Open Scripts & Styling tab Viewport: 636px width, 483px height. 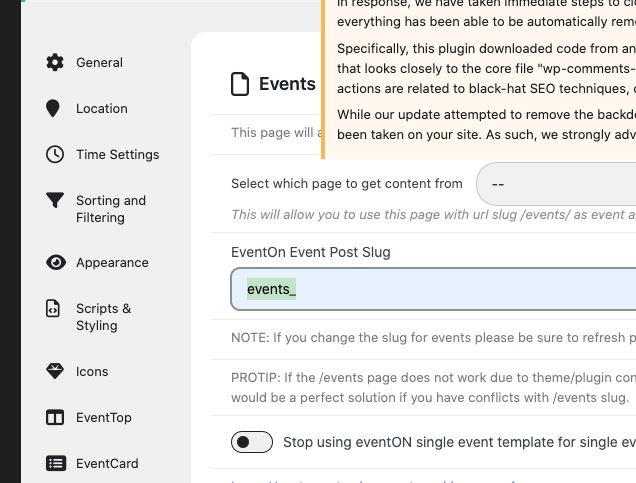click(103, 317)
